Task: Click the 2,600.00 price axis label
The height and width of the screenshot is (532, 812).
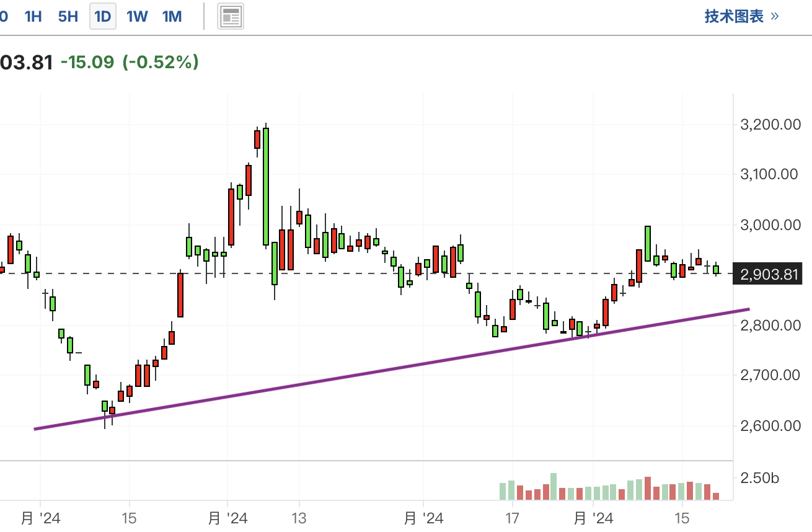Action: pyautogui.click(x=769, y=426)
